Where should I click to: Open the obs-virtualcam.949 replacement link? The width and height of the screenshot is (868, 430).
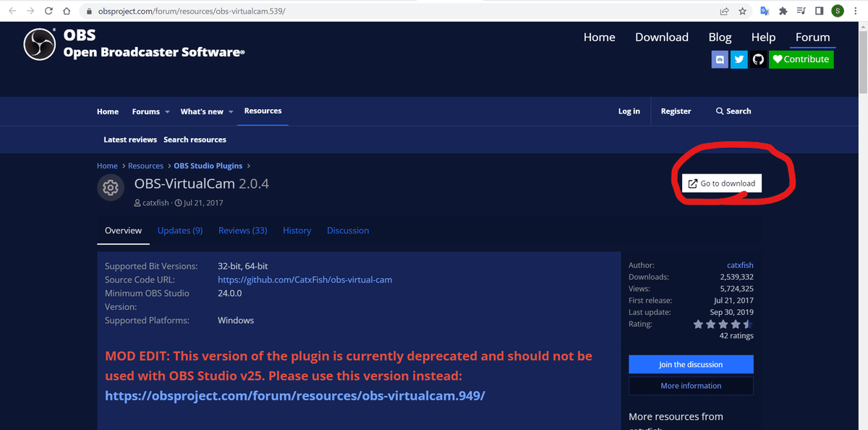(x=295, y=395)
